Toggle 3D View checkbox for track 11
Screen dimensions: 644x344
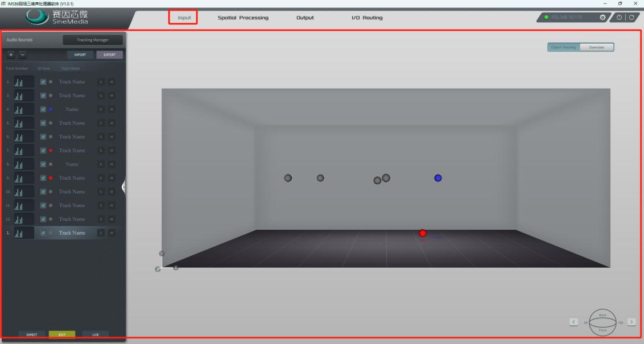(43, 205)
